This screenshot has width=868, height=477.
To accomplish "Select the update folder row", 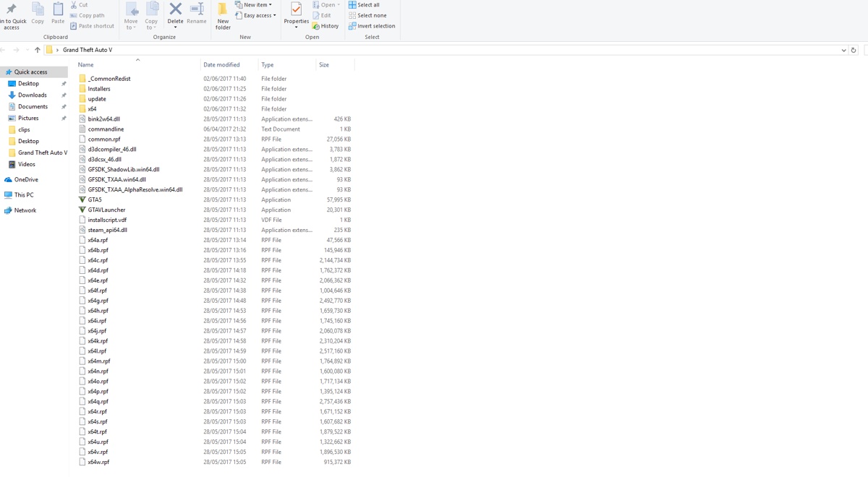I will (215, 99).
